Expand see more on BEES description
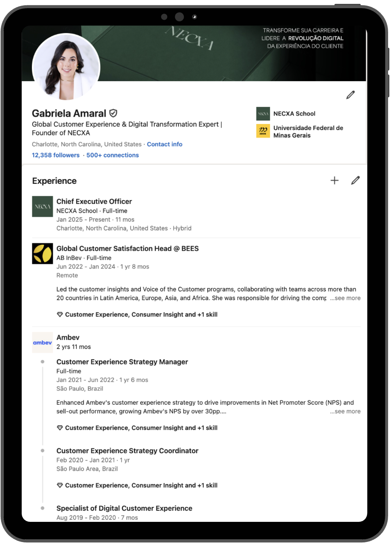Viewport: 392px width, 547px height. (345, 298)
